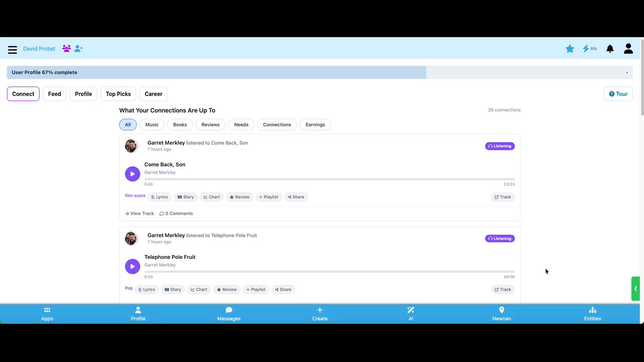The width and height of the screenshot is (644, 362).
Task: Click 26 connections count
Action: 504,110
